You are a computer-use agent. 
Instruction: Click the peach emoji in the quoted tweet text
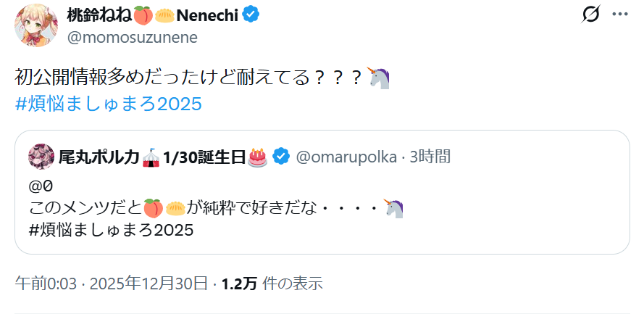(152, 208)
